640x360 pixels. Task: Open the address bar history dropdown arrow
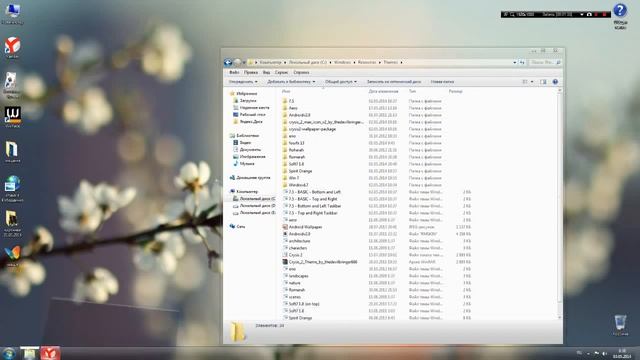pyautogui.click(x=514, y=62)
